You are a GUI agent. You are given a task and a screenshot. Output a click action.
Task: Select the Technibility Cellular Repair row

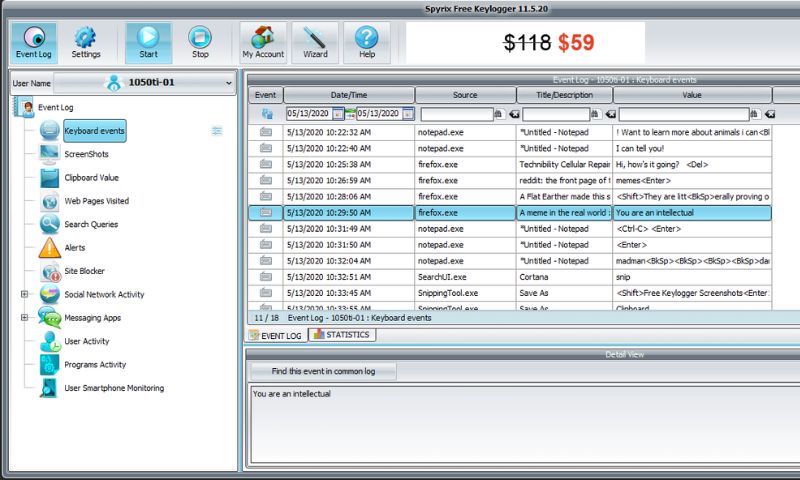tap(510, 165)
